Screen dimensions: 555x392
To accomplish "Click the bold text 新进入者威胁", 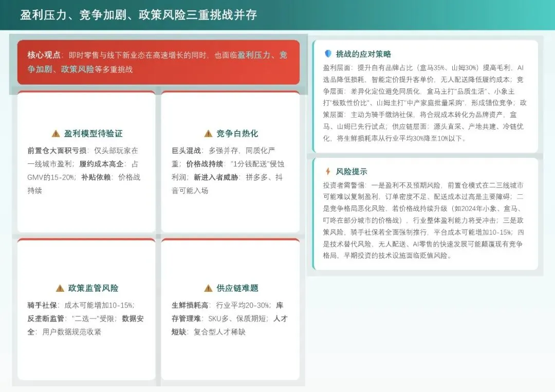I will tap(216, 177).
